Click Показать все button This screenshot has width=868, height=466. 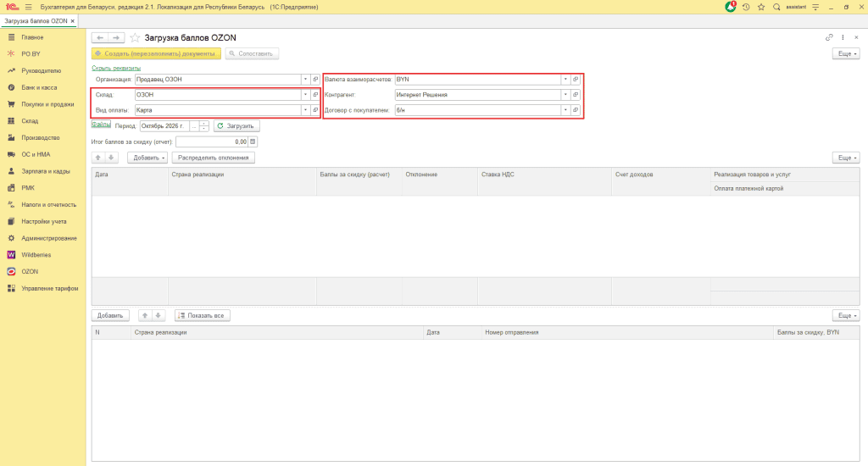[x=202, y=315]
